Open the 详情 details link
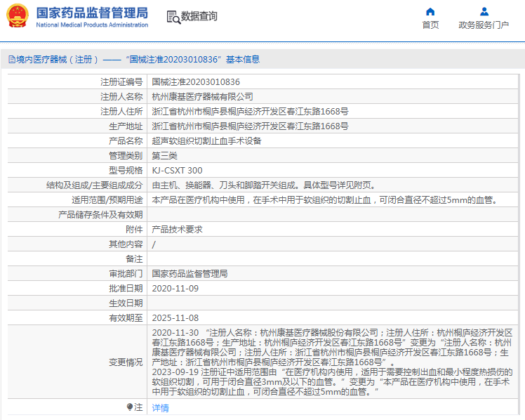The image size is (525, 420). pyautogui.click(x=161, y=408)
